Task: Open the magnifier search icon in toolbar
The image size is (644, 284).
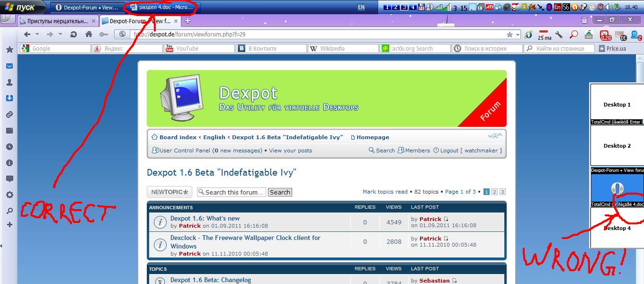Action: 573,35
